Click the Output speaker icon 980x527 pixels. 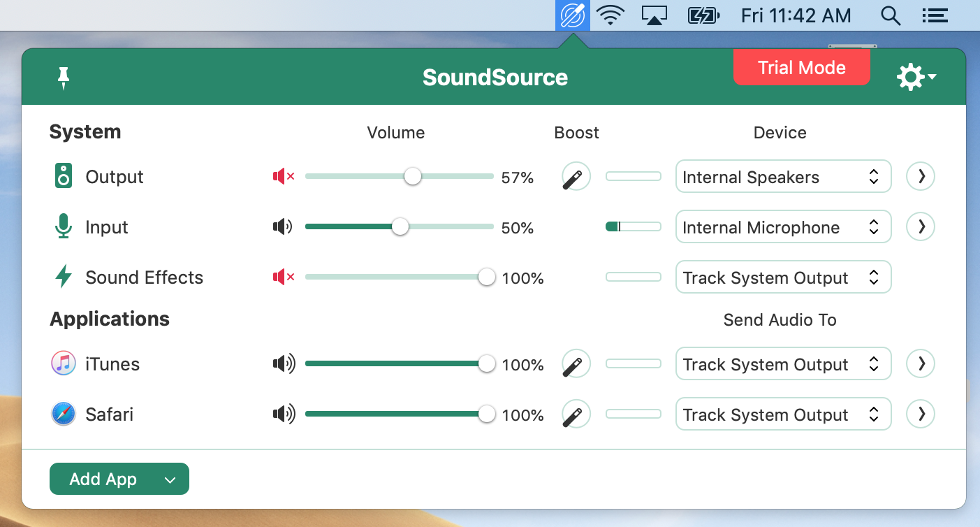pos(64,176)
